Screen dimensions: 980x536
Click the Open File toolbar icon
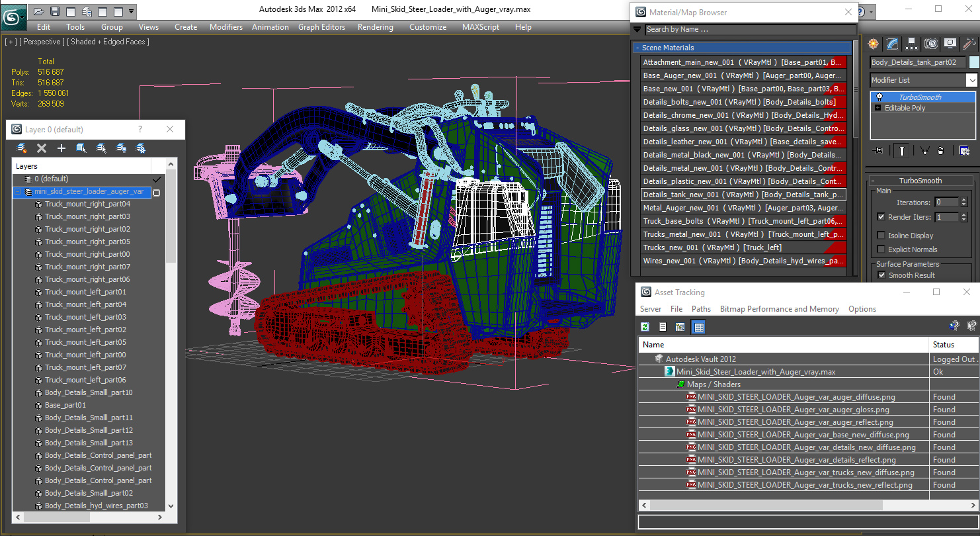coord(39,11)
